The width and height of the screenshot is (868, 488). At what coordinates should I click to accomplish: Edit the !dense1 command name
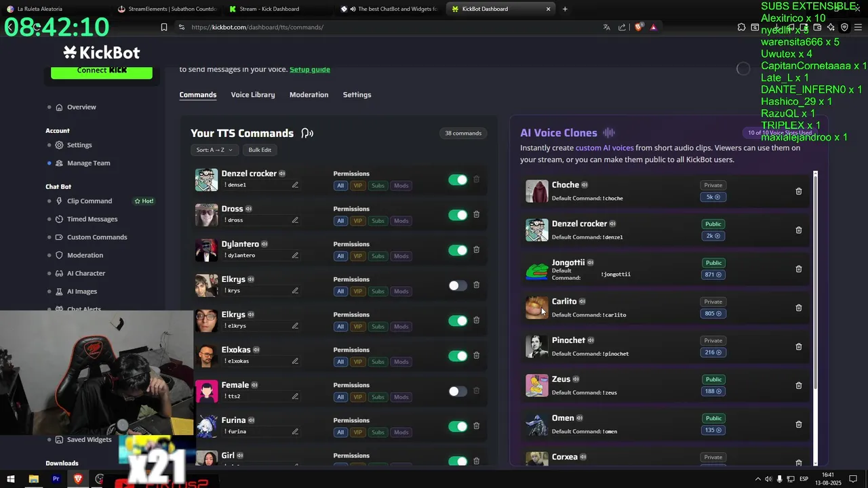[295, 185]
